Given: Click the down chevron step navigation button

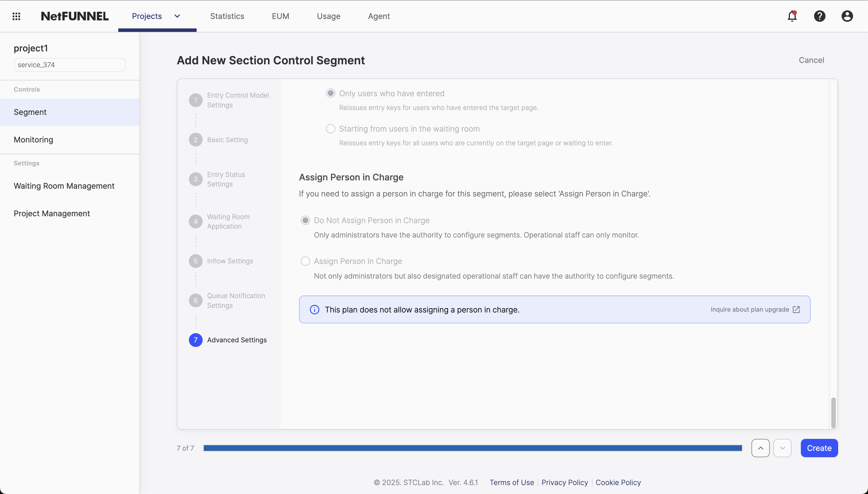Looking at the screenshot, I should (x=782, y=448).
